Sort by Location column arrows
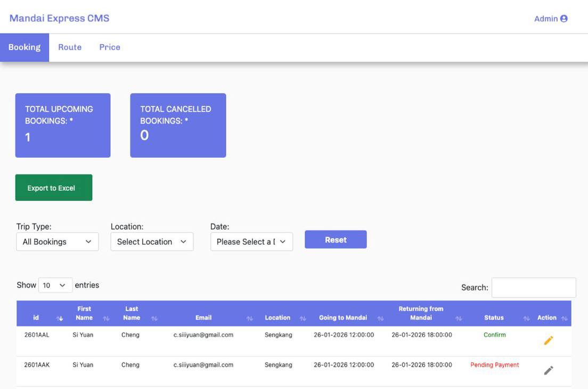This screenshot has height=389, width=588. click(x=303, y=318)
